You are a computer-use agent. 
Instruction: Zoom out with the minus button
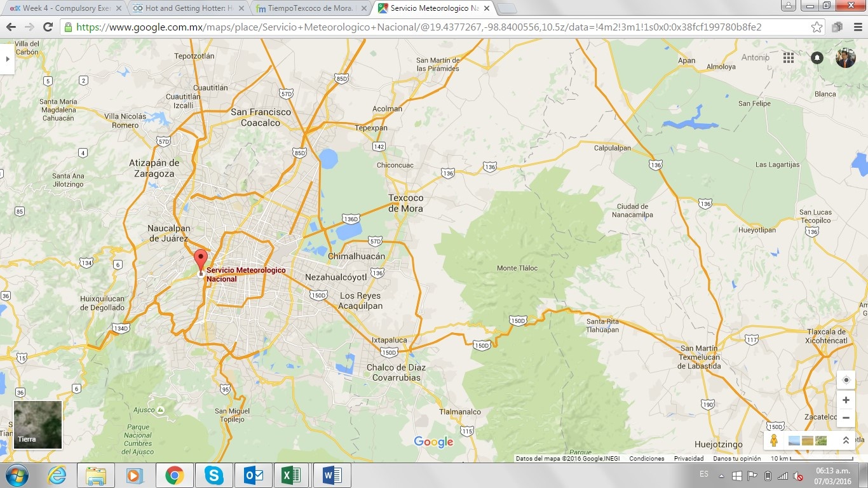click(846, 417)
